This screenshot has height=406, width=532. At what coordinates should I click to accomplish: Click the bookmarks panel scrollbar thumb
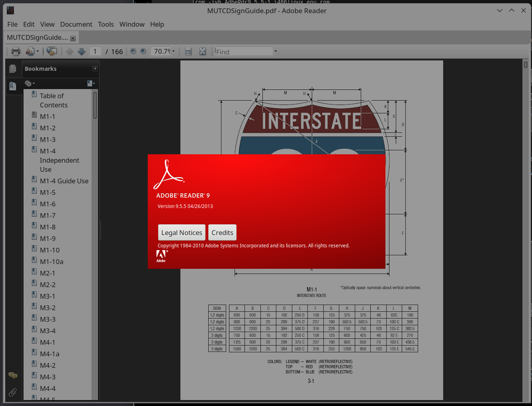[95, 105]
